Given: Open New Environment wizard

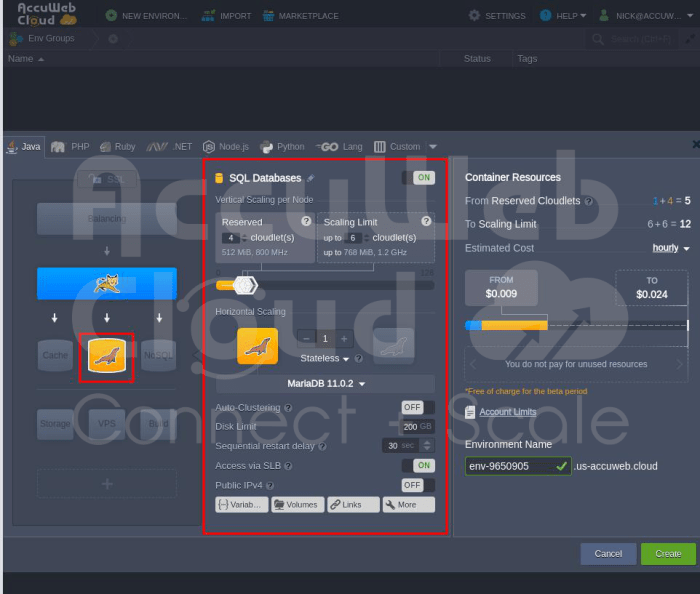Looking at the screenshot, I should (x=146, y=16).
